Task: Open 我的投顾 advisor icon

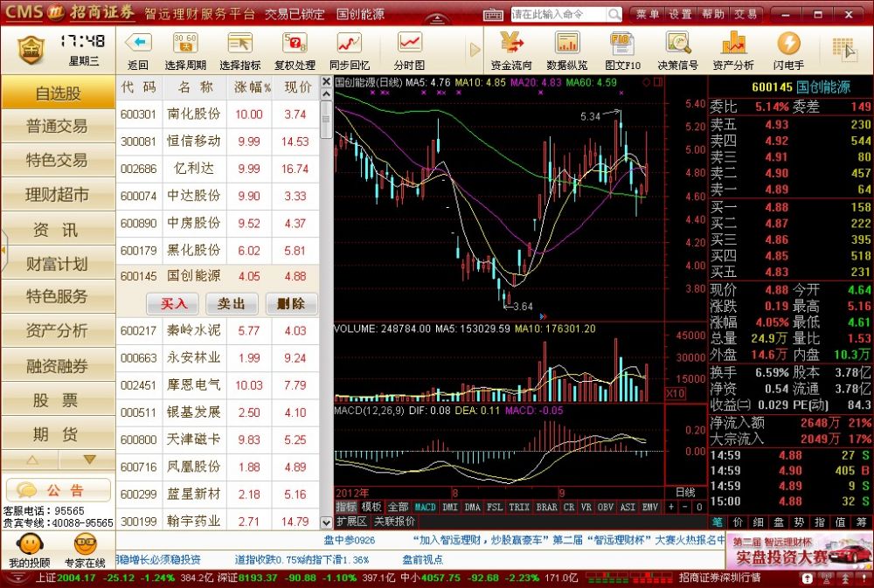Action: click(x=30, y=550)
